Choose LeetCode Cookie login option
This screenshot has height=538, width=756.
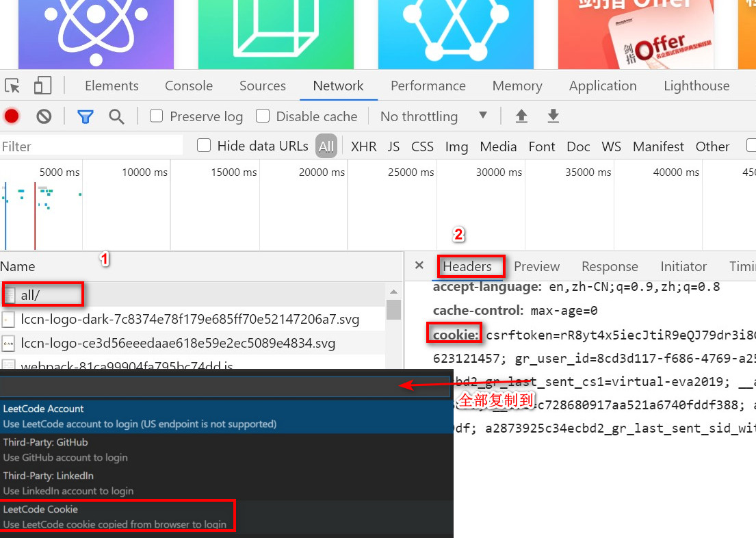click(x=226, y=516)
